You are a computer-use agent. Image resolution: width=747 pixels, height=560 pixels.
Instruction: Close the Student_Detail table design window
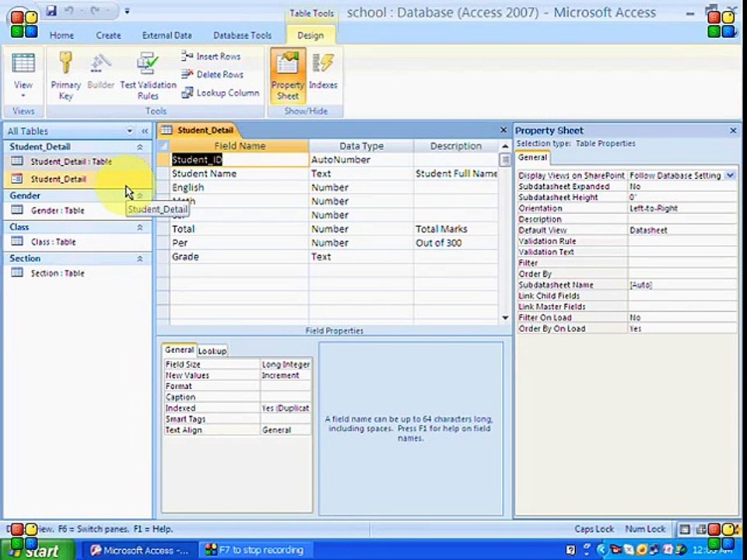click(x=503, y=130)
